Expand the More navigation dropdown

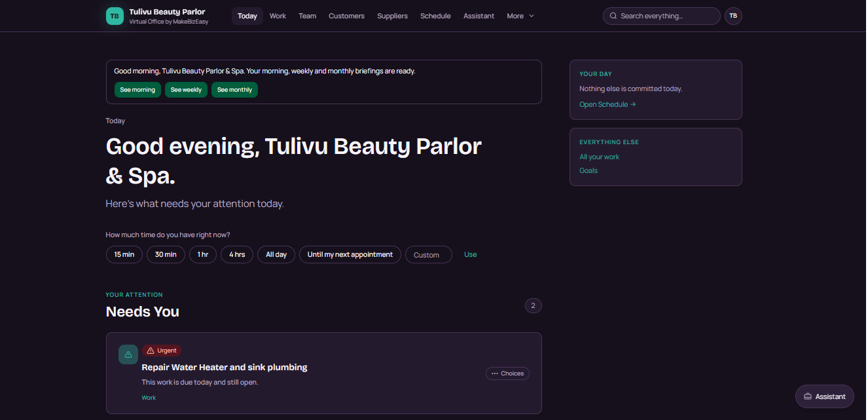coord(520,16)
